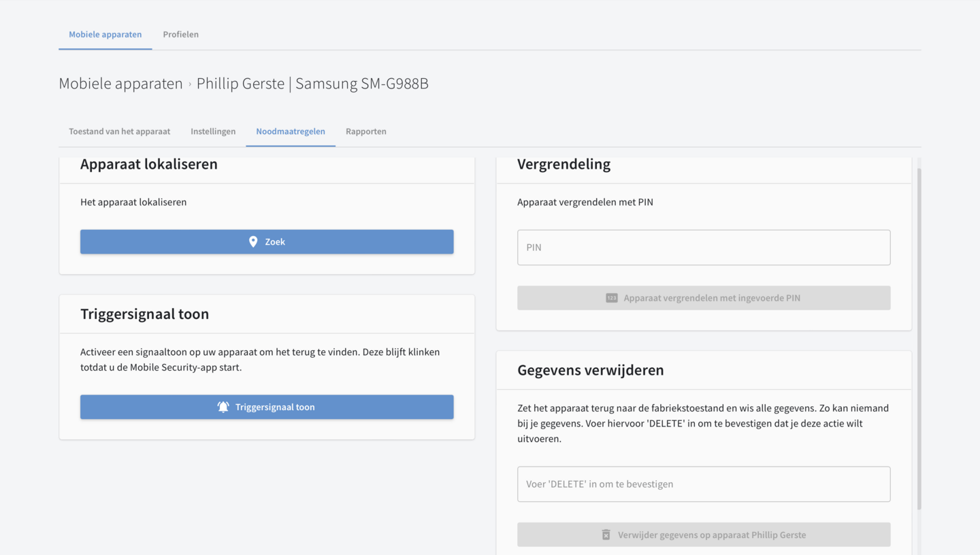Click the trash can icon on delete button

tap(606, 535)
